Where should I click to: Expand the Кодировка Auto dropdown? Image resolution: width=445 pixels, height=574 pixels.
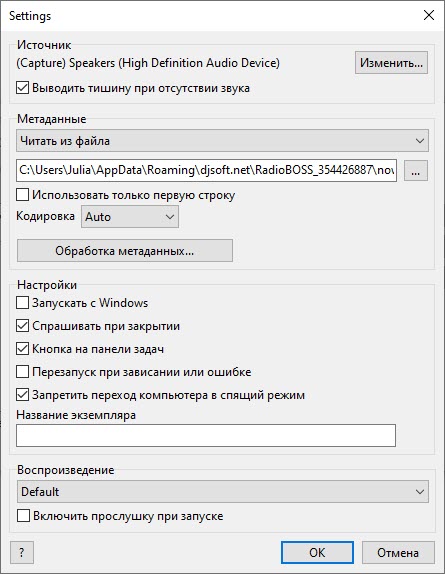130,217
